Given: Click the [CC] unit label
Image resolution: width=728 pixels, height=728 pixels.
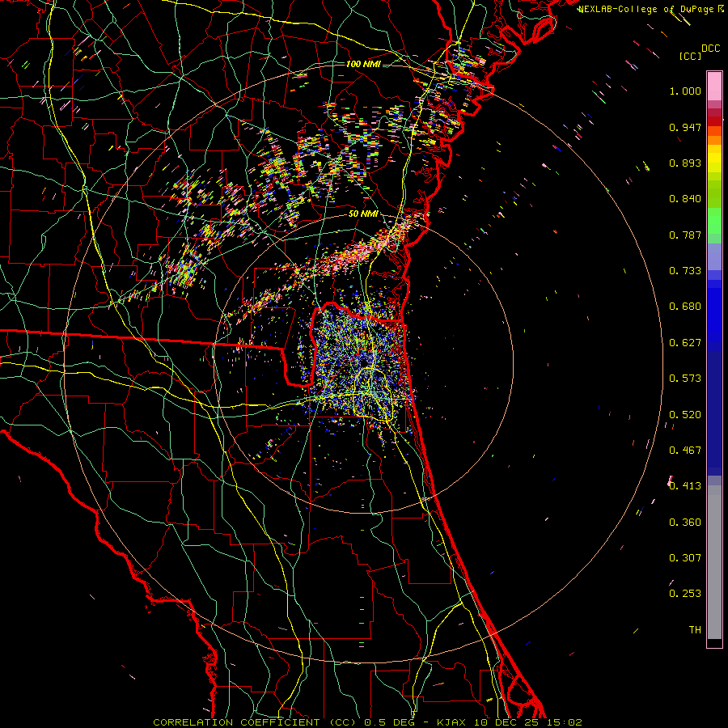Looking at the screenshot, I should coord(690,56).
